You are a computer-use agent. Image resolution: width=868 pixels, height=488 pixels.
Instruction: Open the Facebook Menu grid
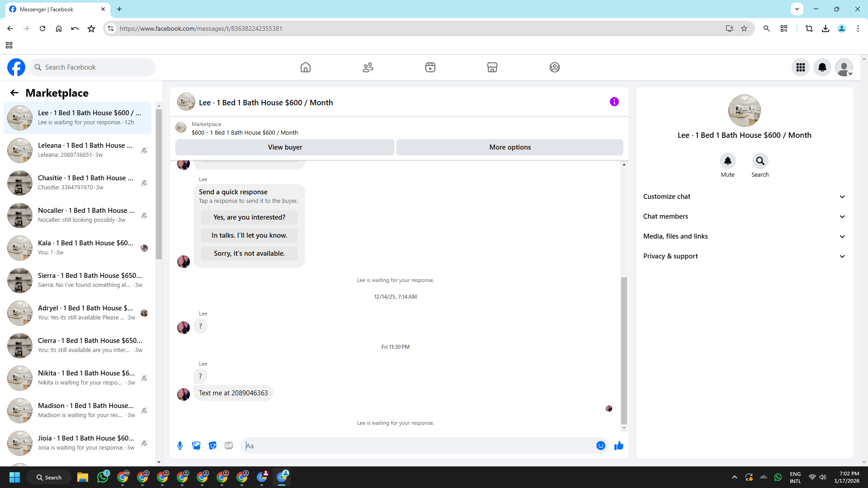click(x=800, y=67)
